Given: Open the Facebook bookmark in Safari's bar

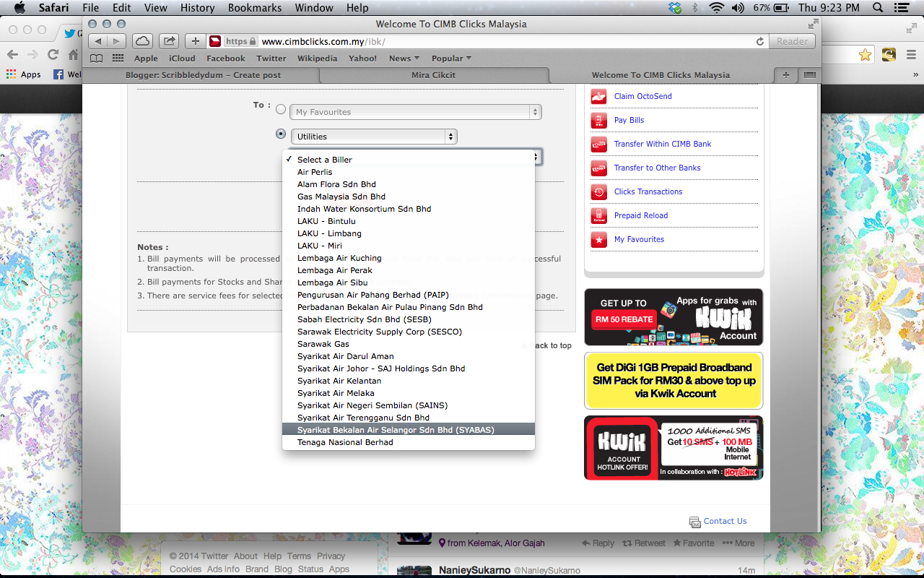Looking at the screenshot, I should pyautogui.click(x=226, y=59).
